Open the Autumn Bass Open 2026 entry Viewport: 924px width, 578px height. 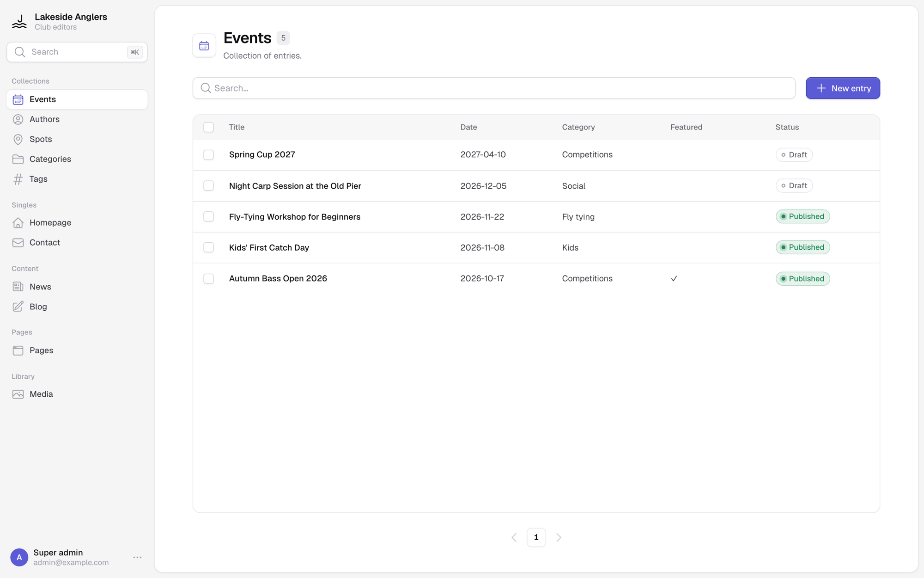[x=278, y=278]
